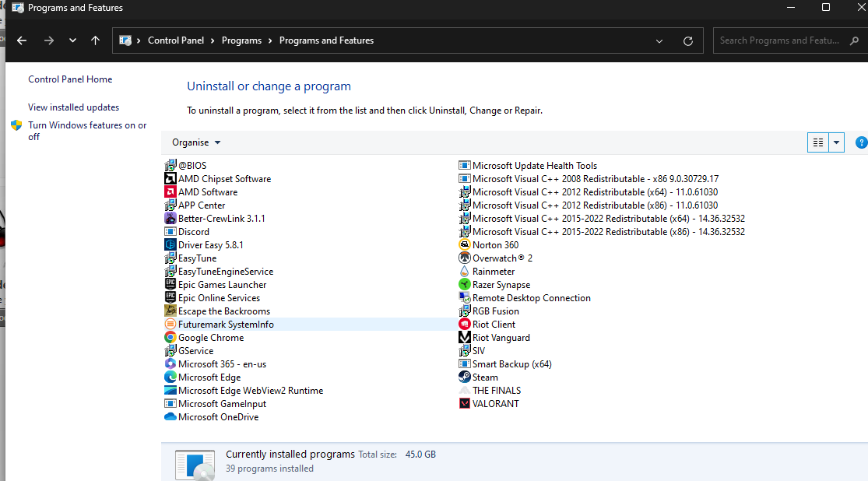Image resolution: width=868 pixels, height=481 pixels.
Task: Select the Riot Client icon
Action: [x=465, y=325]
